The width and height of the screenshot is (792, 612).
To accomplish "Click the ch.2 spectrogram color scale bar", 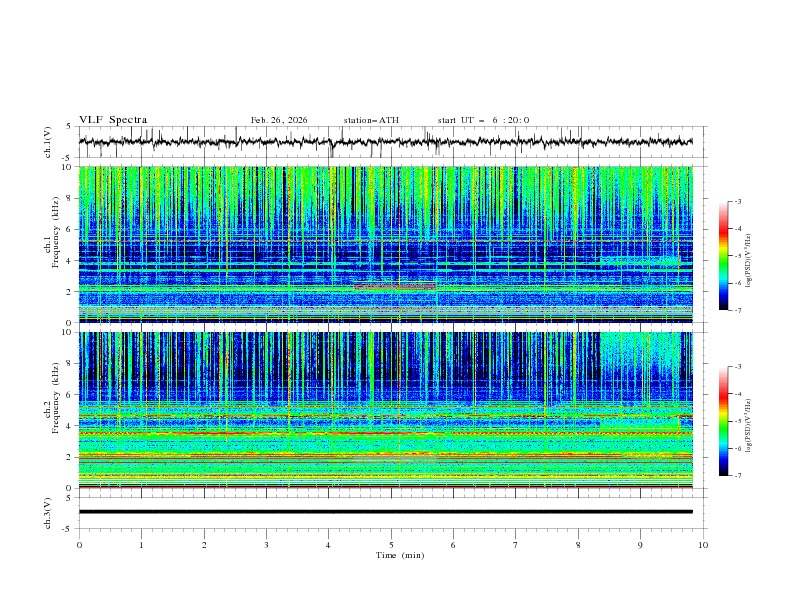I will (724, 421).
